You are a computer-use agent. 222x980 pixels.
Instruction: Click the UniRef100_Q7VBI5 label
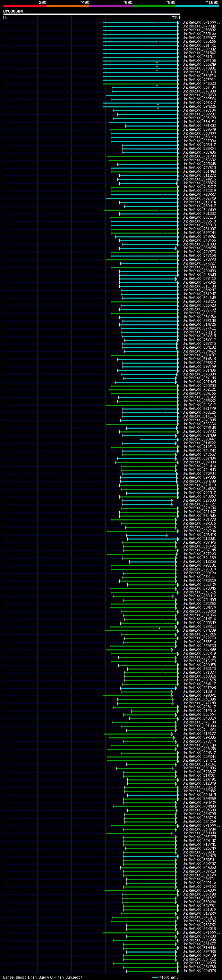point(199,168)
